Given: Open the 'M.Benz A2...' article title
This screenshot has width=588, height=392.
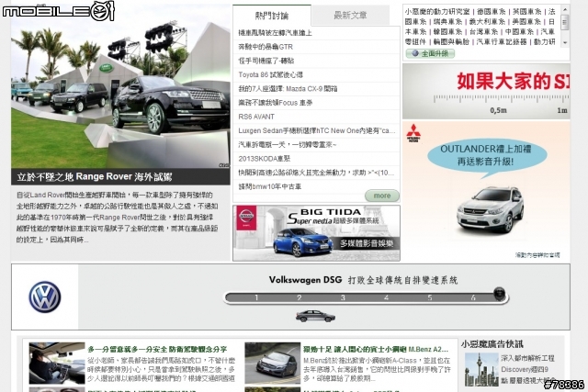Looking at the screenshot, I should click(376, 349).
